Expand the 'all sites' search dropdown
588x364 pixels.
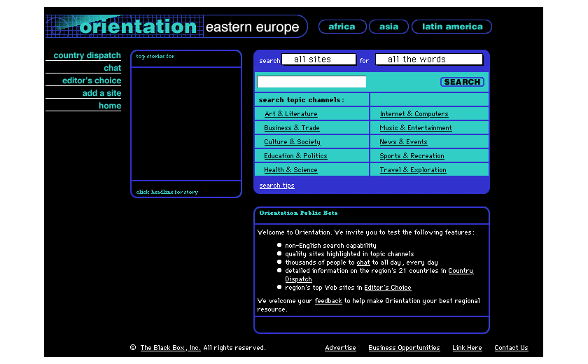[318, 59]
